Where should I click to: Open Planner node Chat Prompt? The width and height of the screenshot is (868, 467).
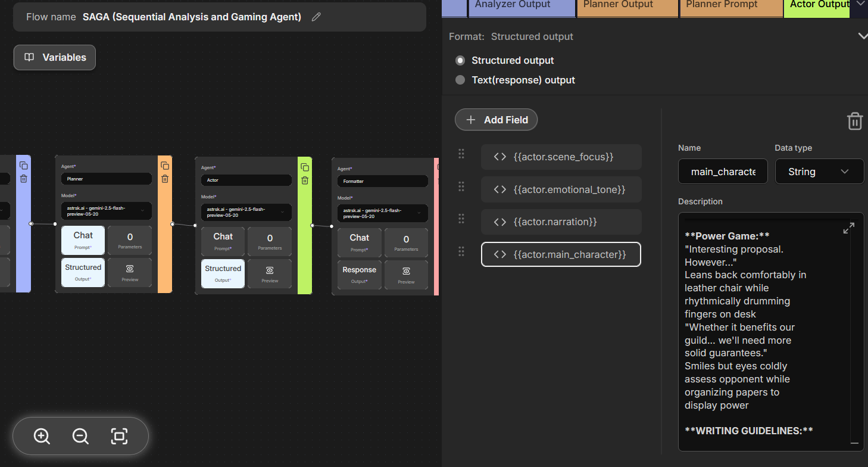click(83, 240)
